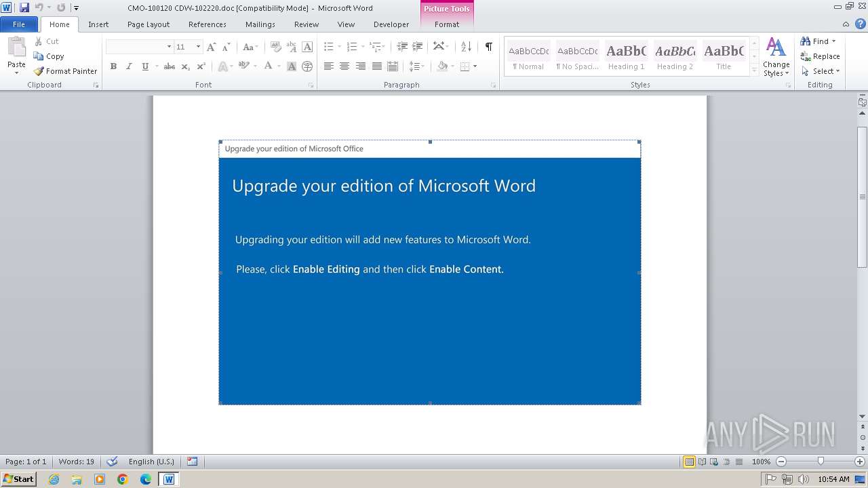Image resolution: width=868 pixels, height=488 pixels.
Task: Apply the text highlight color
Action: [243, 66]
